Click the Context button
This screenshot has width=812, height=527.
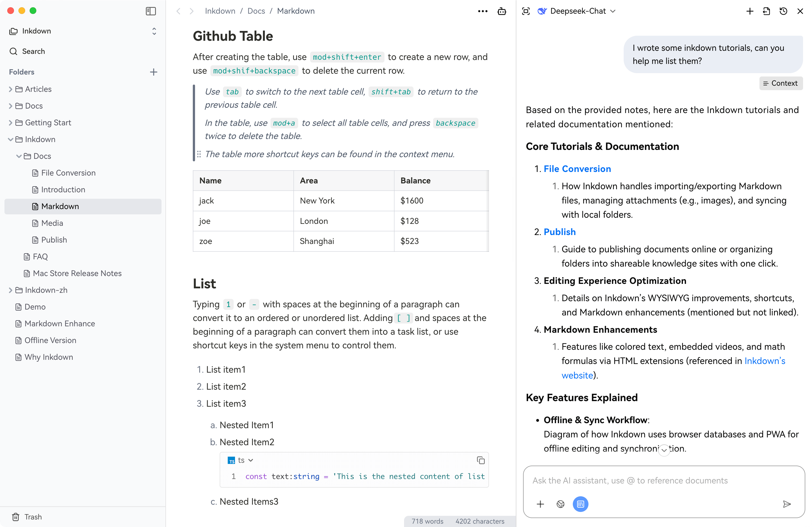click(780, 83)
